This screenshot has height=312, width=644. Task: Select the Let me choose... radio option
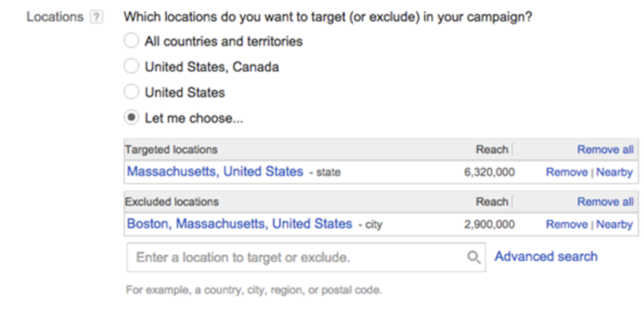coord(131,118)
